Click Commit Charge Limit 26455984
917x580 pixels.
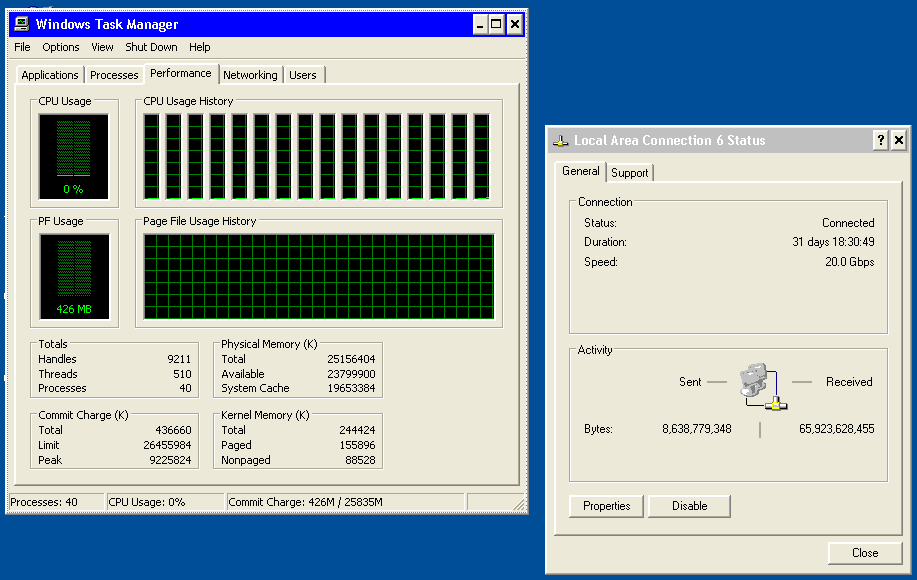pyautogui.click(x=167, y=446)
